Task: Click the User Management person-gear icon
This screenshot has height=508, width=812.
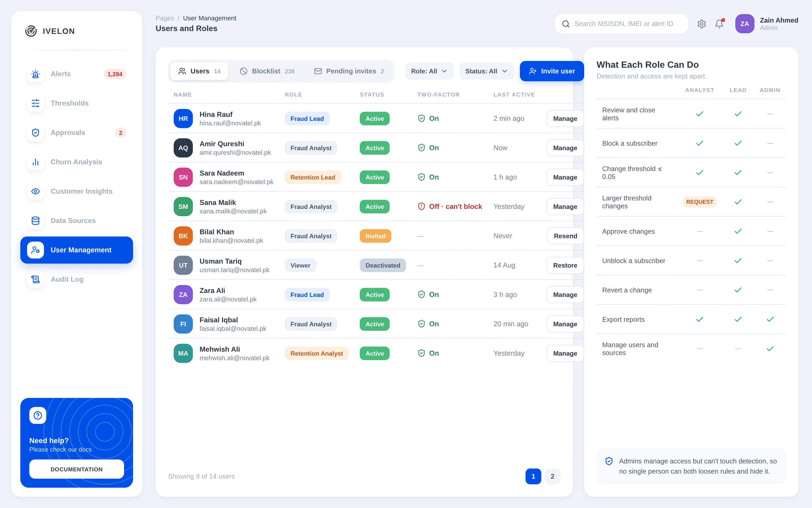Action: (36, 250)
